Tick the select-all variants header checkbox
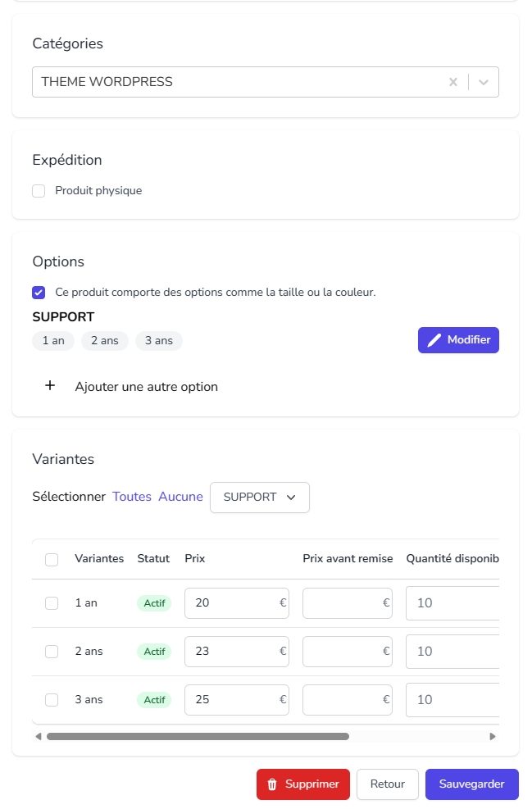532x809 pixels. tap(52, 559)
